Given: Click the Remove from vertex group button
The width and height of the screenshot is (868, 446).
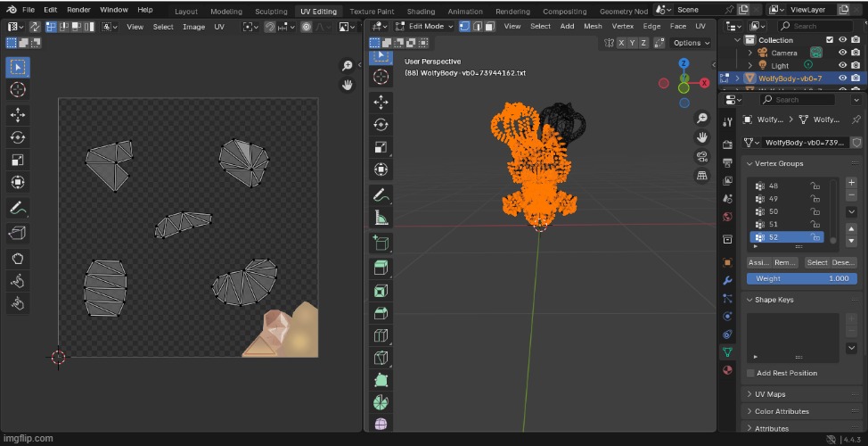Looking at the screenshot, I should pyautogui.click(x=785, y=262).
